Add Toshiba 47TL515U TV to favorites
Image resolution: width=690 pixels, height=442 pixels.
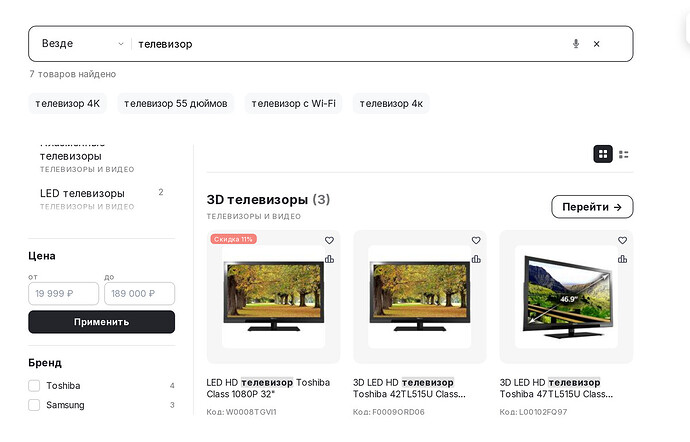click(622, 240)
